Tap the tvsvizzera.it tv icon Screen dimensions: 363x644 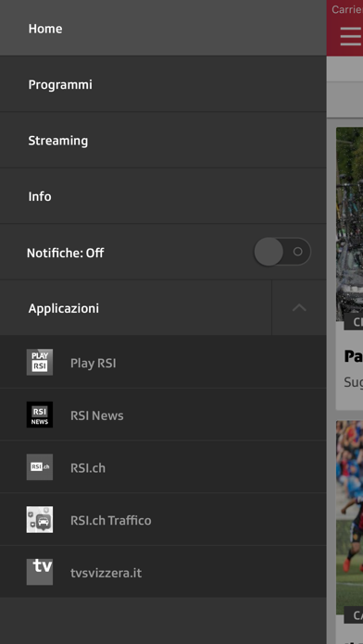pyautogui.click(x=40, y=572)
